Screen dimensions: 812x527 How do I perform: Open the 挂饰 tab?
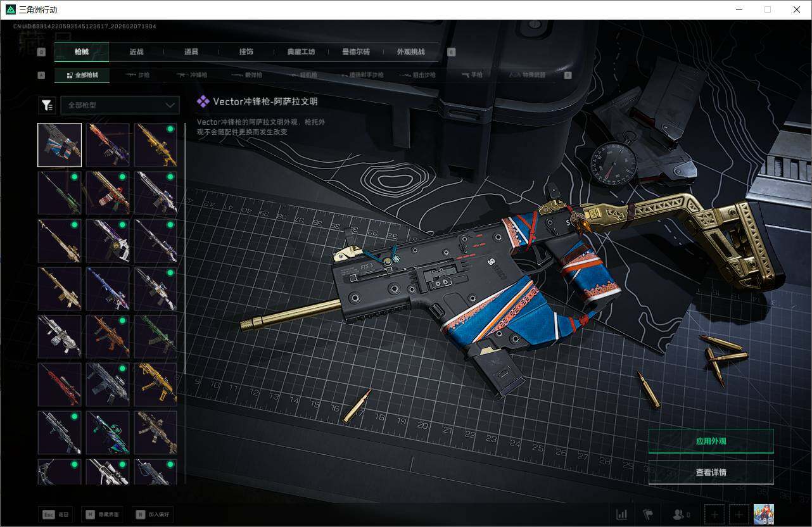click(246, 52)
